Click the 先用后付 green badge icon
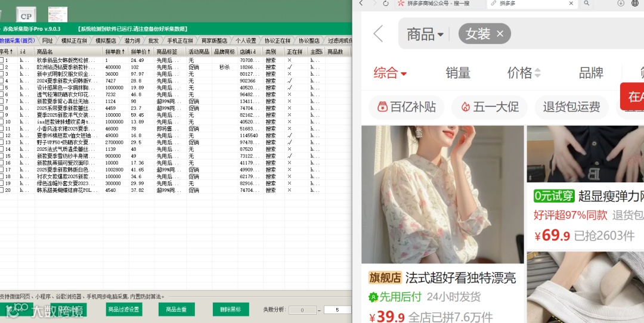Viewport: 644px width, 323px height. [x=373, y=297]
